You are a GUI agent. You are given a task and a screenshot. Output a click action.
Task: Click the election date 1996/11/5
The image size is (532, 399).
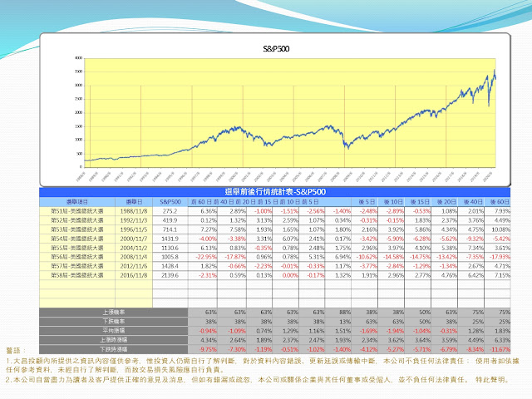click(134, 229)
